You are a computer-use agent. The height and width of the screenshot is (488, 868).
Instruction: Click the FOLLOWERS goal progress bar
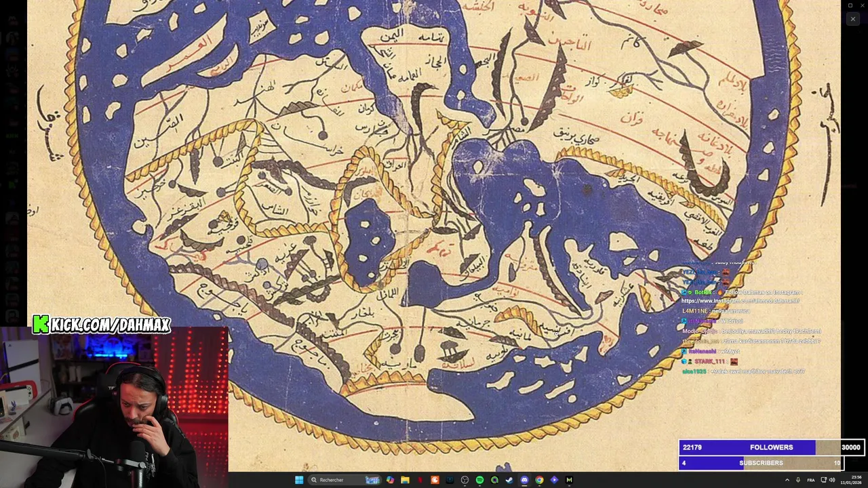(x=771, y=447)
